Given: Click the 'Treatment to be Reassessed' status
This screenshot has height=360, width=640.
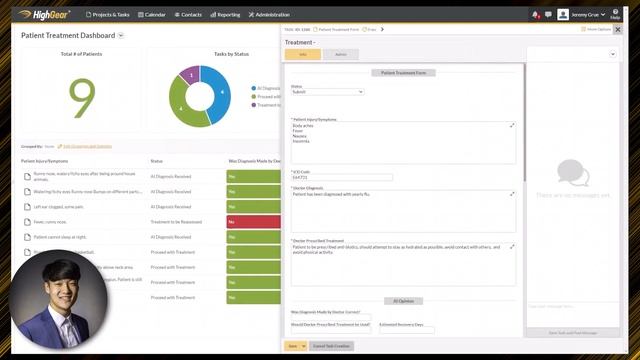Looking at the screenshot, I should coord(176,222).
